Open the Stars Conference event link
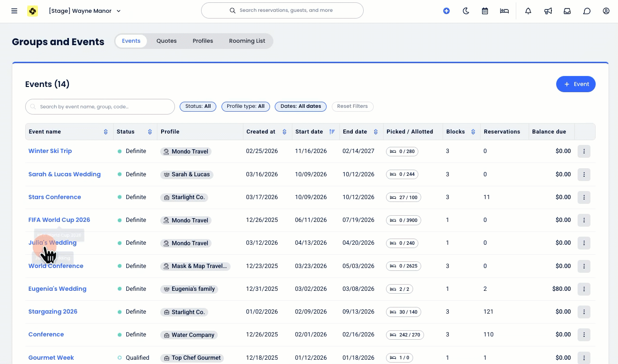 [x=55, y=197]
